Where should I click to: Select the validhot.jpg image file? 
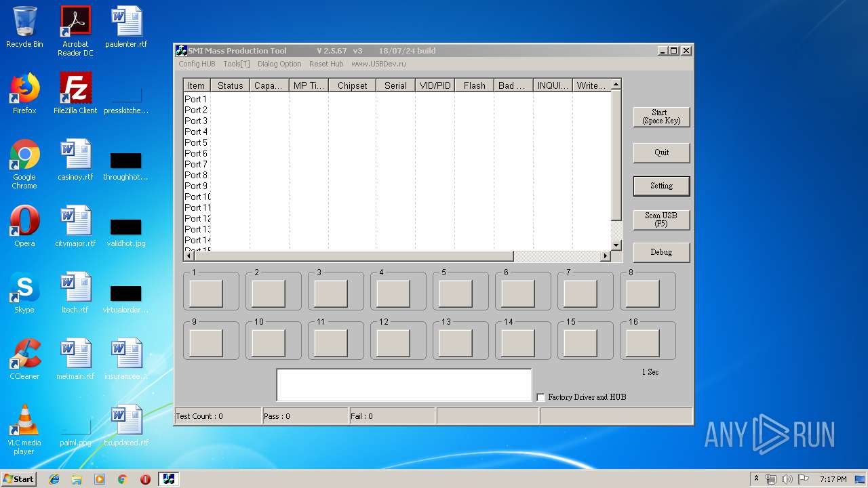point(126,231)
